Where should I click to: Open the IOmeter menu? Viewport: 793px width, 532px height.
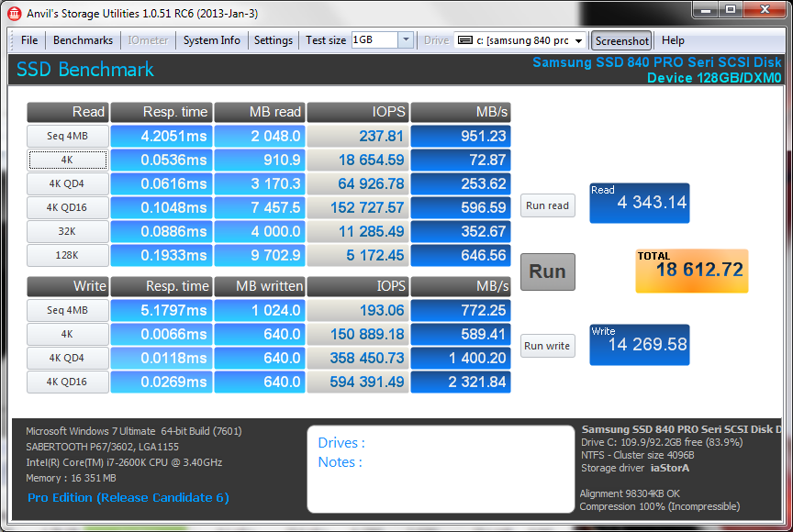coord(148,40)
